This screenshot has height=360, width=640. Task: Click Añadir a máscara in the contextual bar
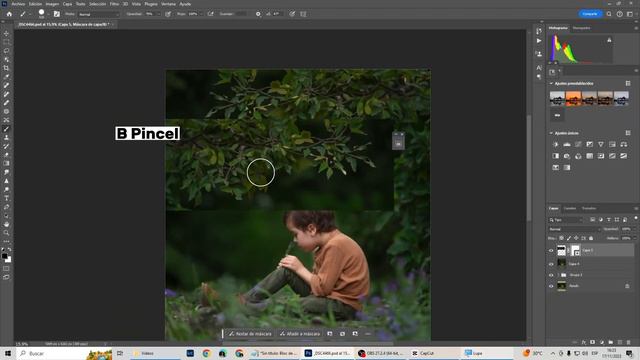tap(300, 334)
